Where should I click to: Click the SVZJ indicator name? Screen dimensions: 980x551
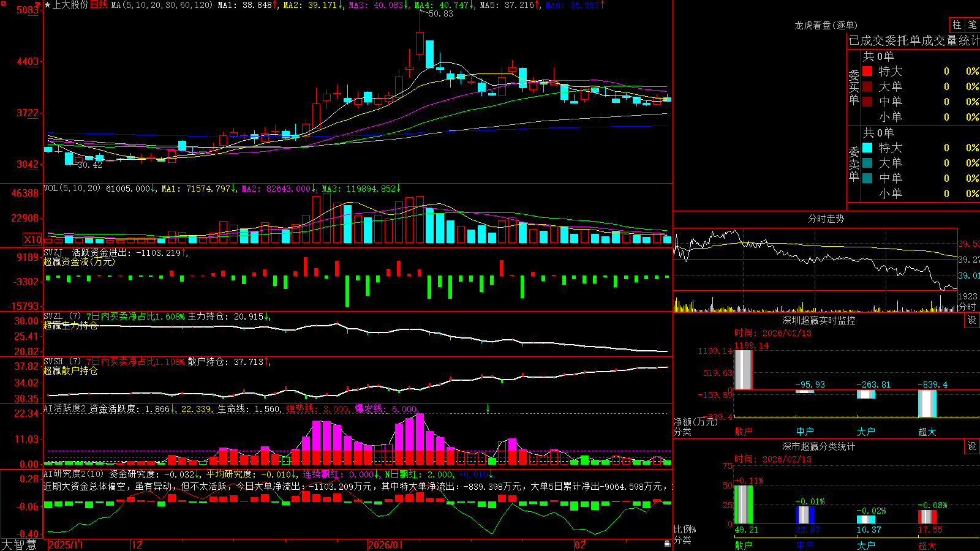[x=53, y=252]
